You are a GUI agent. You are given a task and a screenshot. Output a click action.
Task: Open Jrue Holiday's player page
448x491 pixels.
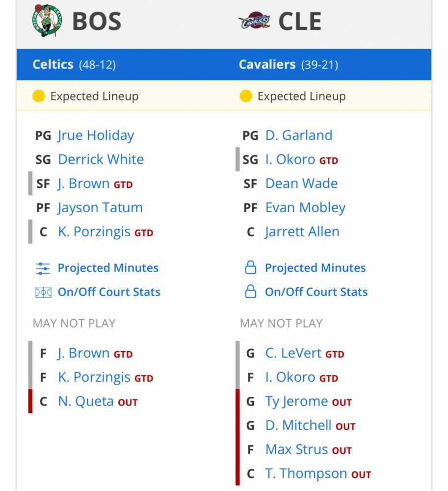point(96,136)
